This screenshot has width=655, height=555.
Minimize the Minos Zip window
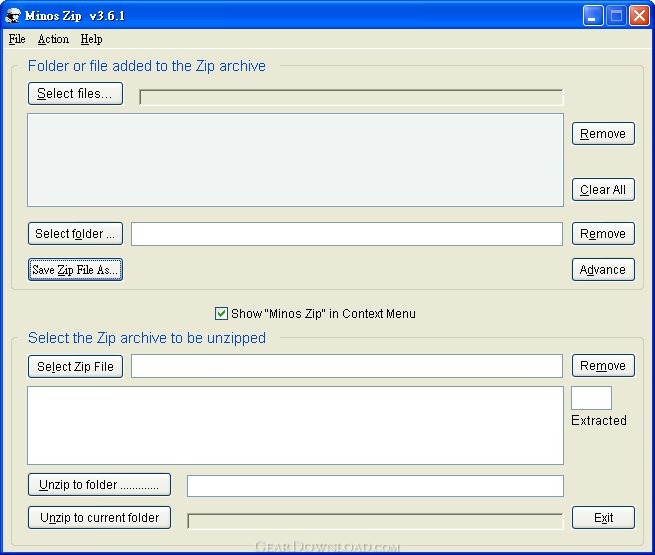[x=593, y=16]
